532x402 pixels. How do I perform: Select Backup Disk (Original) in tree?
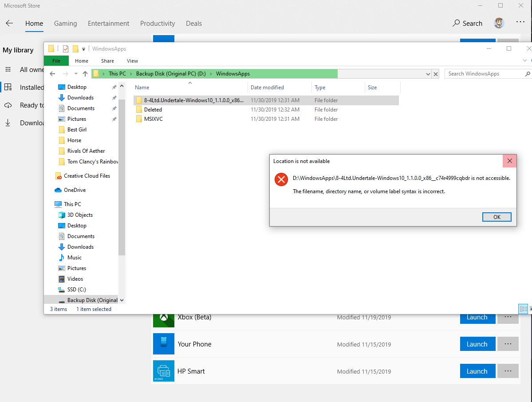pos(92,300)
